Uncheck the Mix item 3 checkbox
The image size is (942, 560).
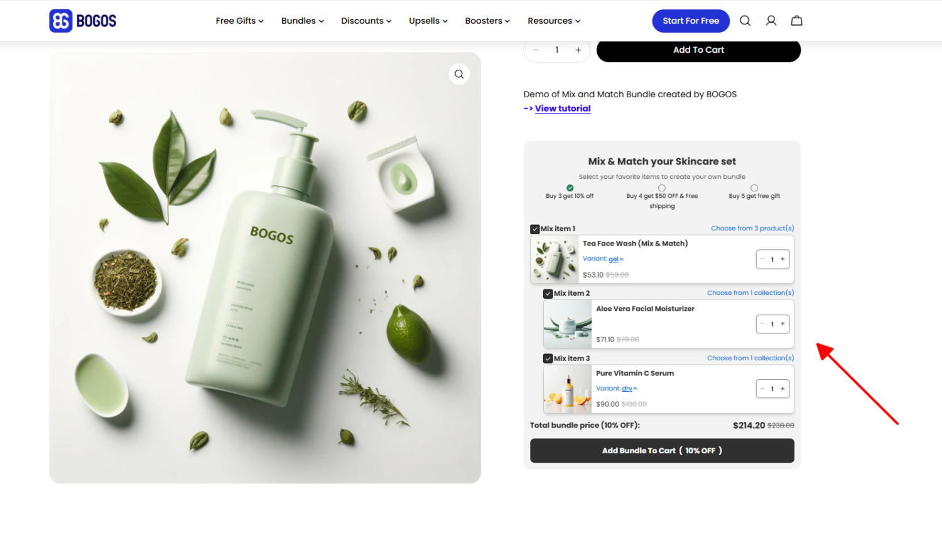pos(548,358)
